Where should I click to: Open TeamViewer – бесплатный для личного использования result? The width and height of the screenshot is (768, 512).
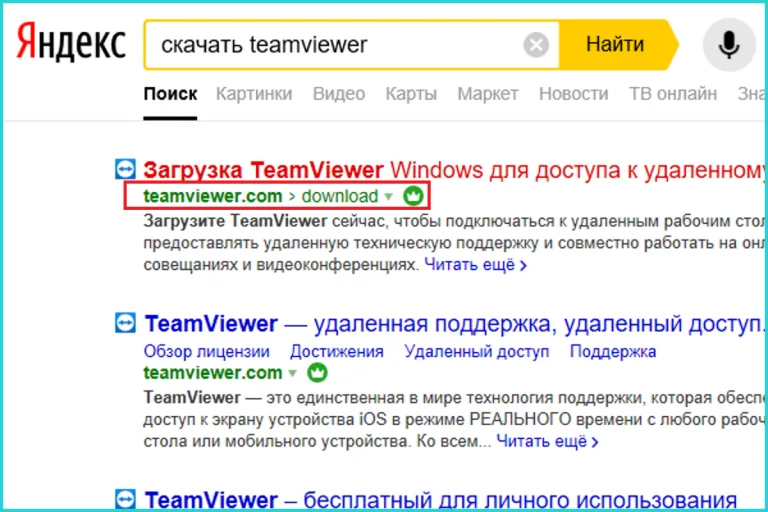441,500
